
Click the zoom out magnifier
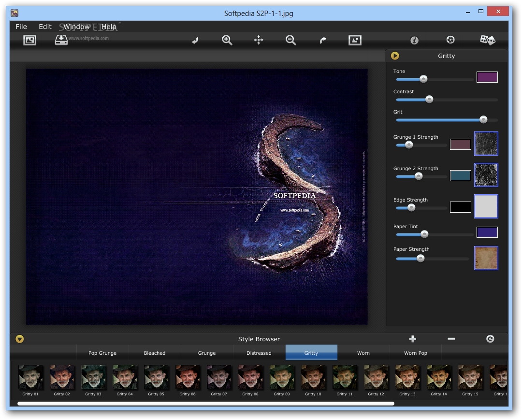290,40
